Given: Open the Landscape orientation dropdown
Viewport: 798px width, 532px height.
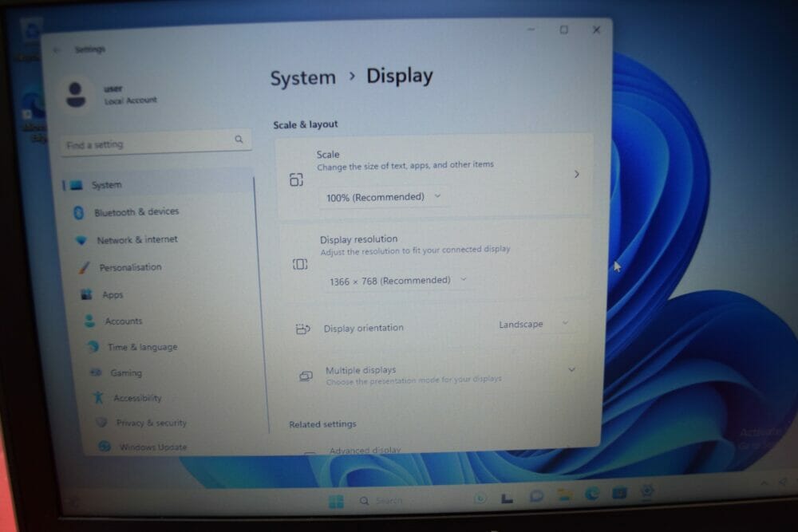Looking at the screenshot, I should point(533,324).
